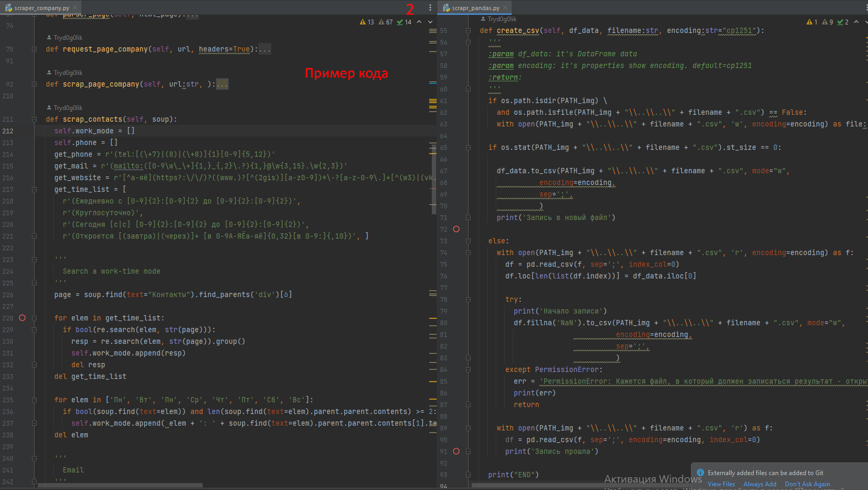Remove the breakpoint on line 72

[456, 229]
